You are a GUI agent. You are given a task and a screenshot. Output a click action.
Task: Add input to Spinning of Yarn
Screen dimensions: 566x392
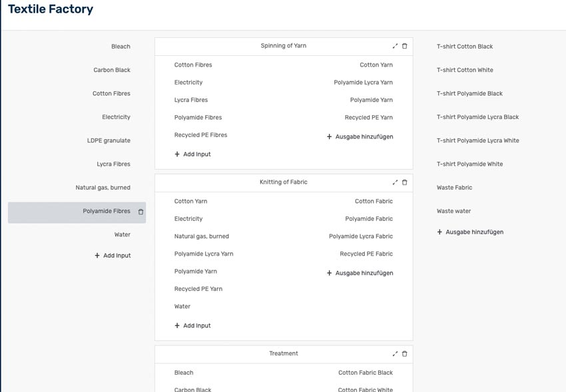coord(192,154)
